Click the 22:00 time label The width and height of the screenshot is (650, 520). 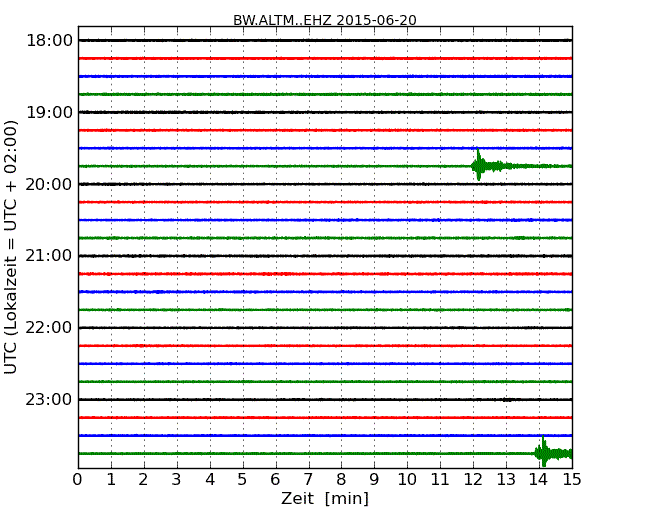tap(49, 328)
